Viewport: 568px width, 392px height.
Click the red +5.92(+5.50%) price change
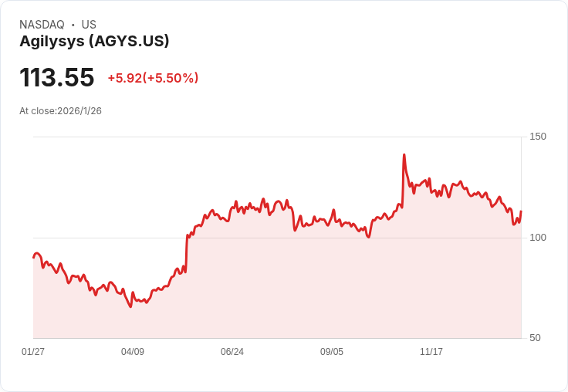(153, 78)
